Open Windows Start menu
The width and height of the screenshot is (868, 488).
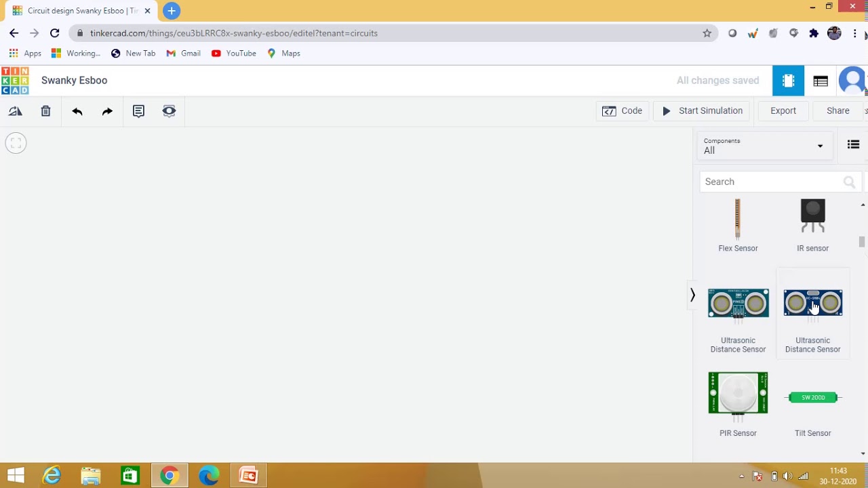coord(16,476)
